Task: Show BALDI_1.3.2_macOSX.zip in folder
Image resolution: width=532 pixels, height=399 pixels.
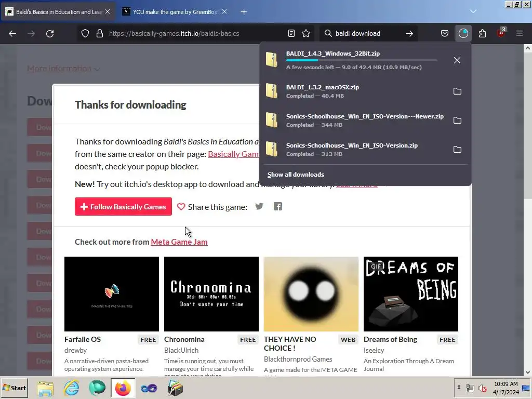Action: coord(457,91)
